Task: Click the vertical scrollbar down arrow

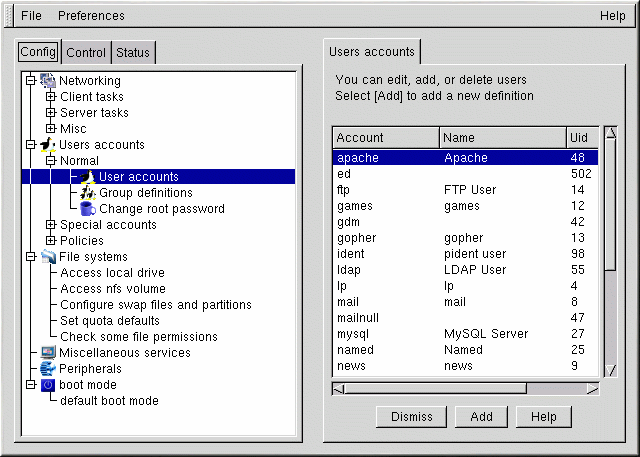Action: click(610, 372)
